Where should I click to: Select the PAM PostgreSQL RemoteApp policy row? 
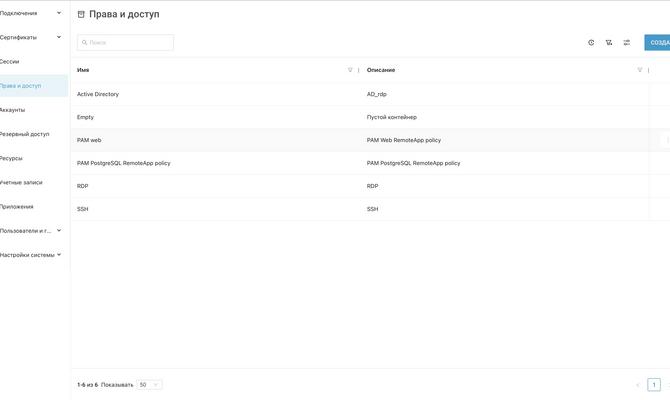click(x=124, y=163)
